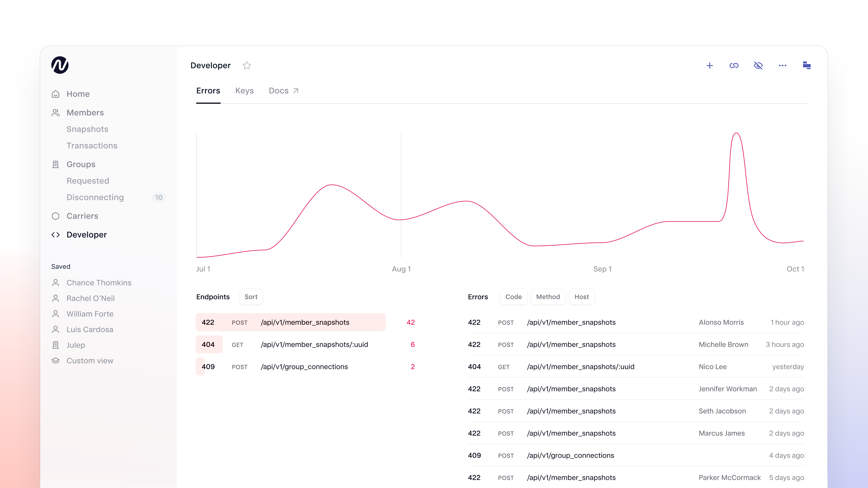Click the app logo in the sidebar
868x488 pixels.
(60, 65)
